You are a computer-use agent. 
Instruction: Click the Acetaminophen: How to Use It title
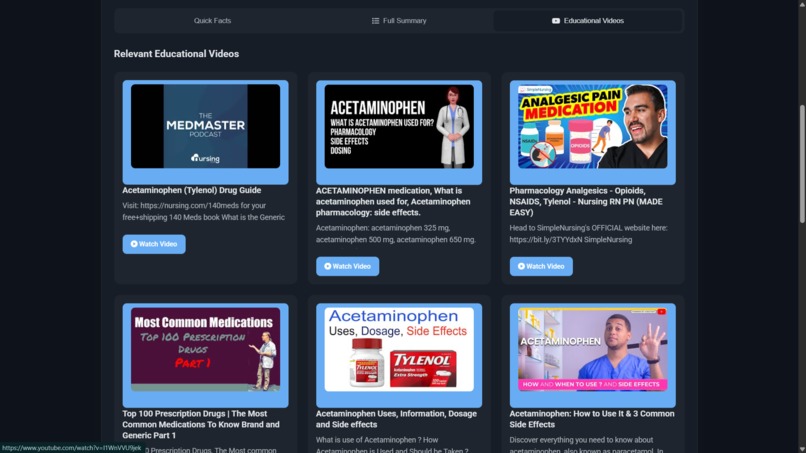click(x=592, y=419)
